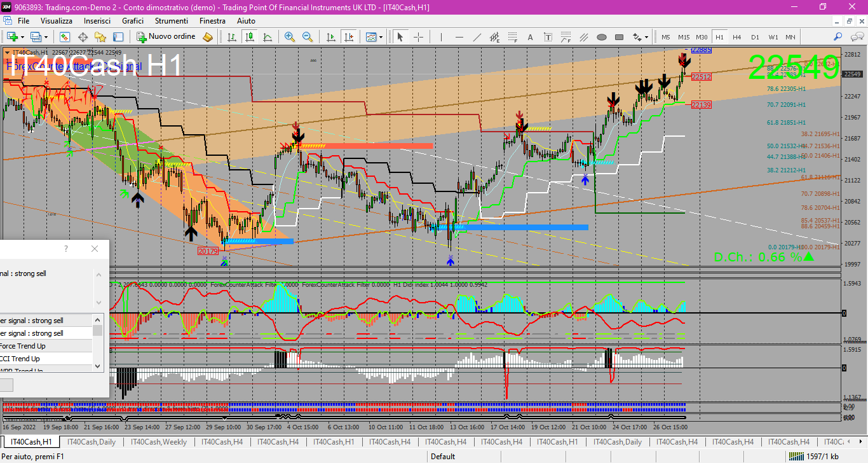868x463 pixels.
Task: Switch to the IT40Cash,Weekly chart tab
Action: (159, 441)
